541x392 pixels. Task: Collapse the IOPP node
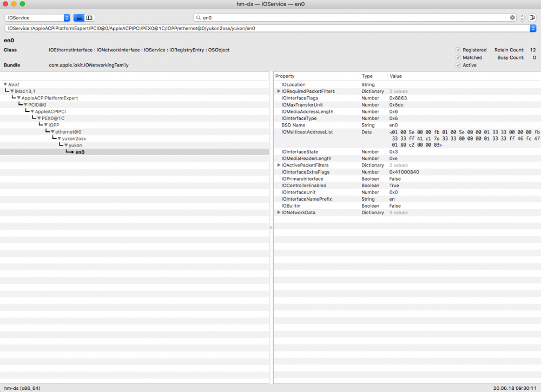pos(45,125)
